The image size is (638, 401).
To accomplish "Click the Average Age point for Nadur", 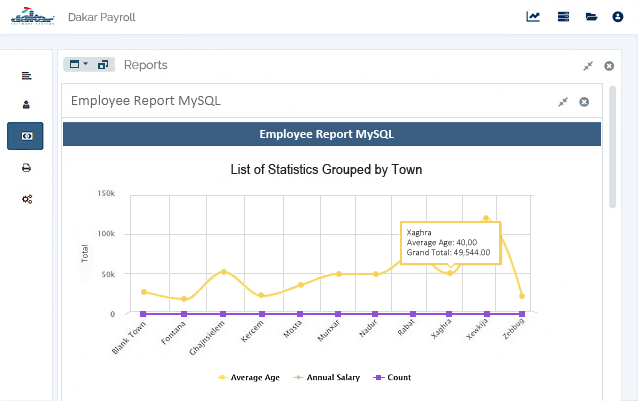I will coord(376,274).
